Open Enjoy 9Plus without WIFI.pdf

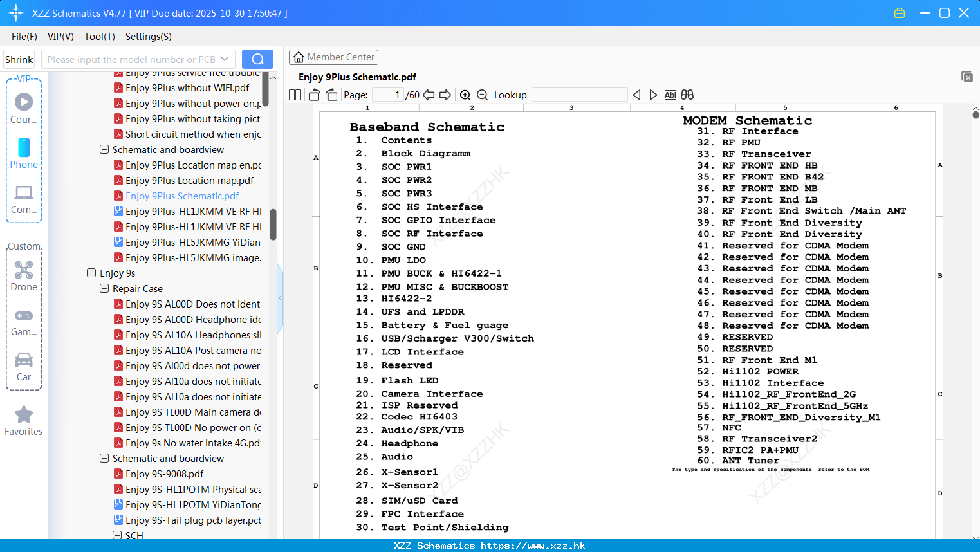click(x=181, y=87)
